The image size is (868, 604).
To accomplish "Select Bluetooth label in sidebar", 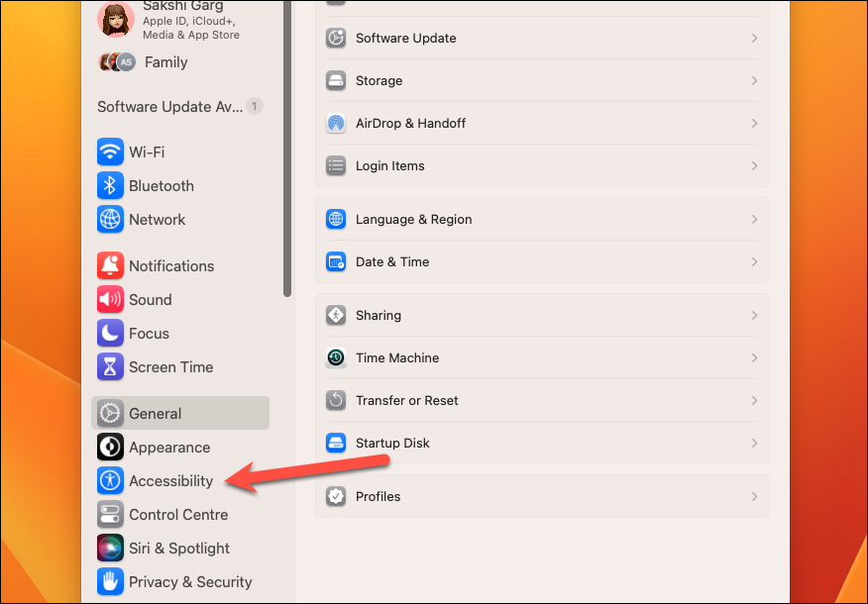I will tap(162, 186).
